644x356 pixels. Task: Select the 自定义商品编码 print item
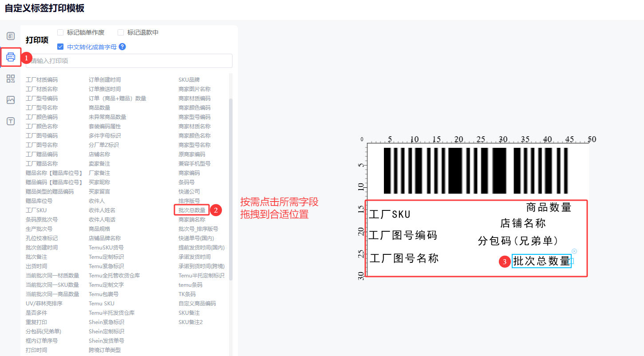(197, 304)
